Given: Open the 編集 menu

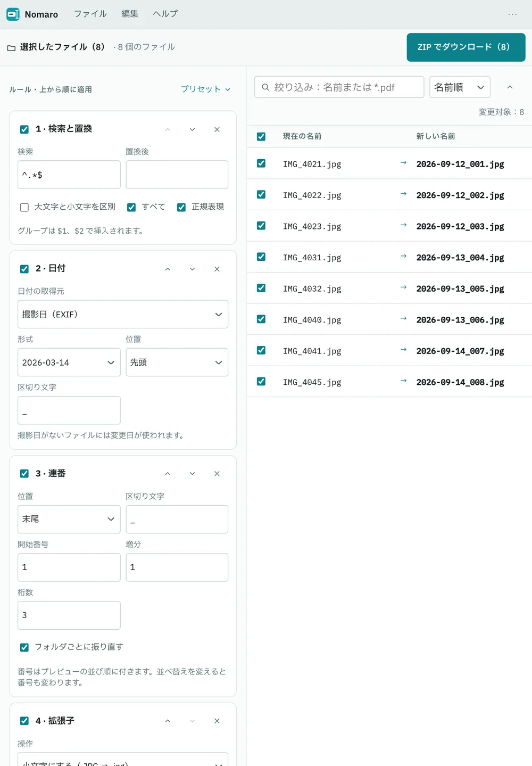Looking at the screenshot, I should [130, 14].
